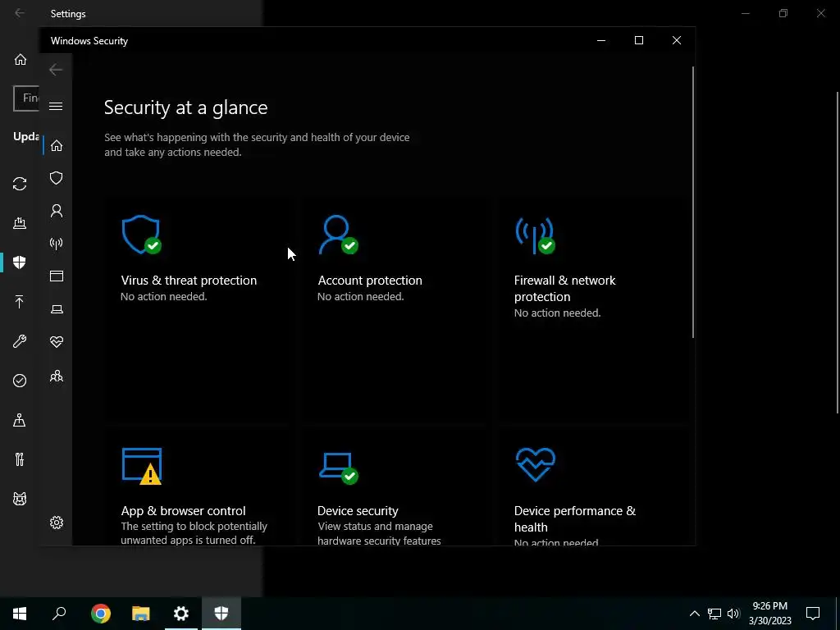
Task: Close the Windows Security window
Action: [677, 41]
